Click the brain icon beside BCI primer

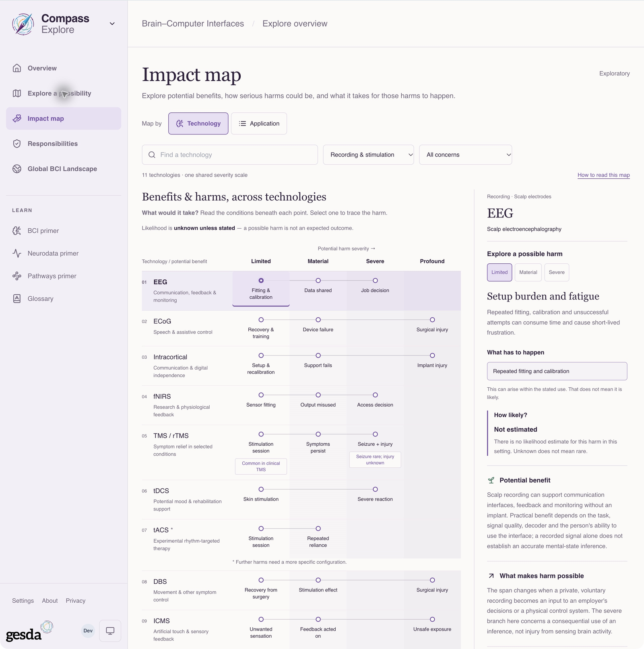(17, 231)
